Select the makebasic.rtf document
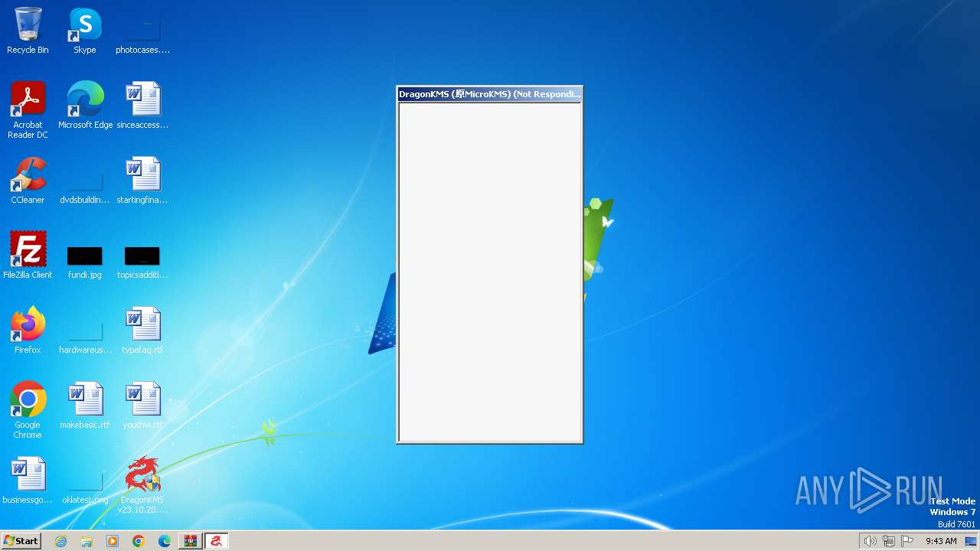The image size is (980, 551). [x=85, y=406]
